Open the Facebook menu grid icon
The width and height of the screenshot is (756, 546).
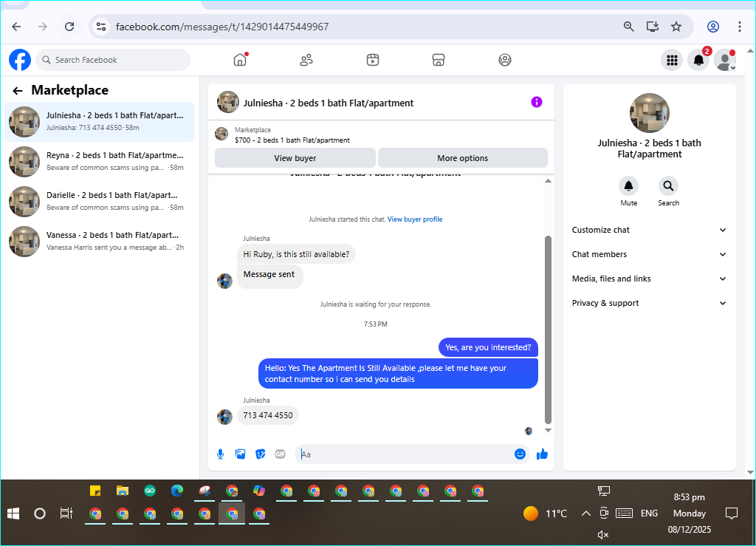pyautogui.click(x=672, y=60)
